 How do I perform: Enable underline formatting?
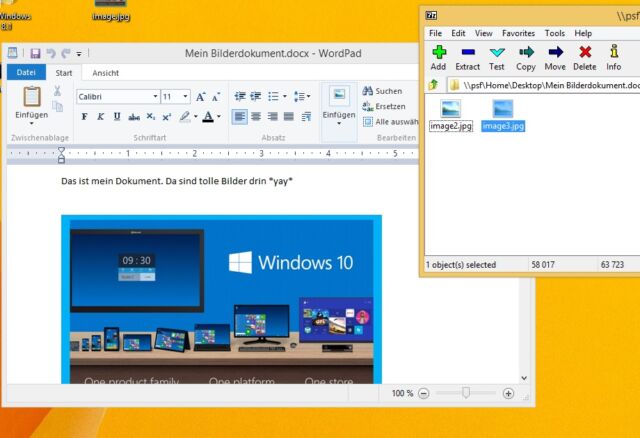[x=117, y=117]
